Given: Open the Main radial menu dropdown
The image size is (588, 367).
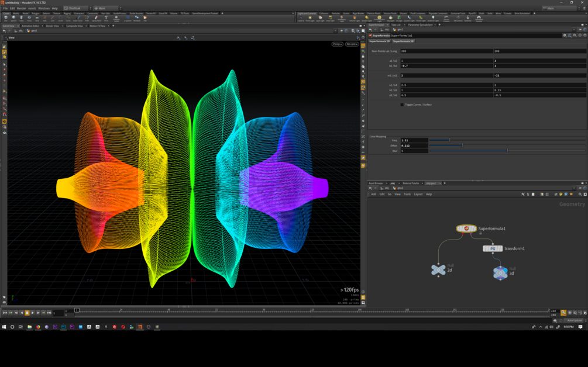Looking at the screenshot, I should pyautogui.click(x=107, y=8).
